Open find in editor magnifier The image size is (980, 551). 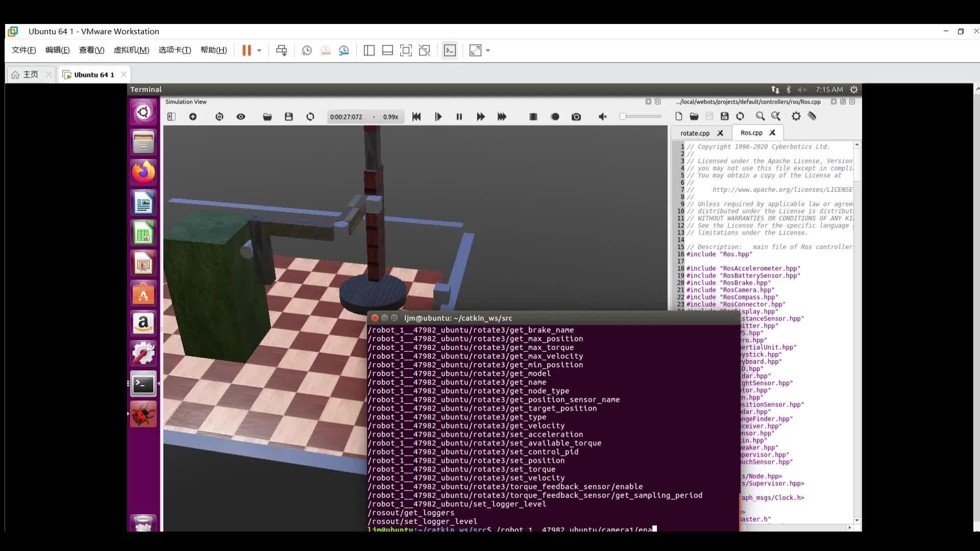(760, 116)
